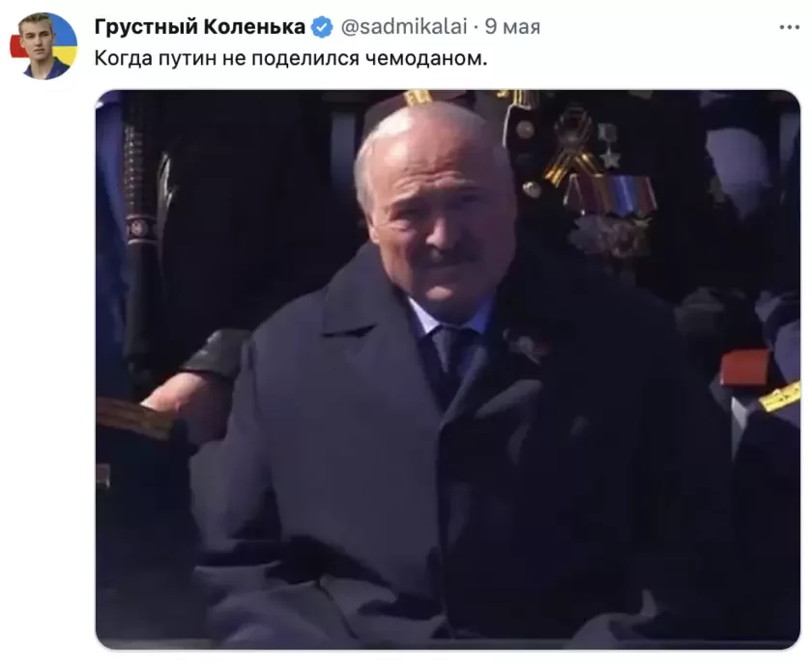The height and width of the screenshot is (664, 812).
Task: Click the man's dark necktie in video
Action: pos(446,362)
